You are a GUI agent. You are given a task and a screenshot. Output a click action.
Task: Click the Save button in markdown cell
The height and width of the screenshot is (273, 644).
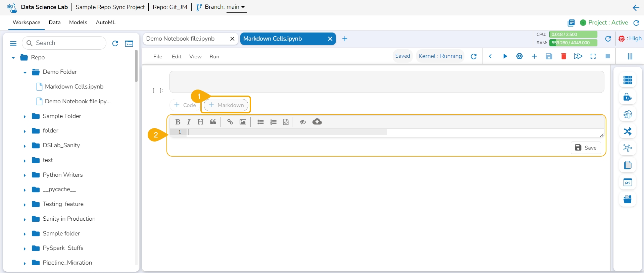586,148
